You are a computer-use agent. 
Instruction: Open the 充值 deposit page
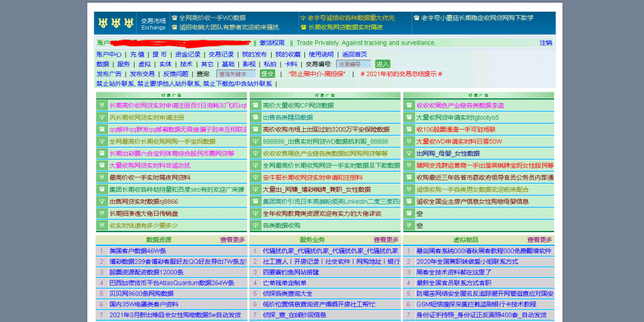pyautogui.click(x=137, y=54)
